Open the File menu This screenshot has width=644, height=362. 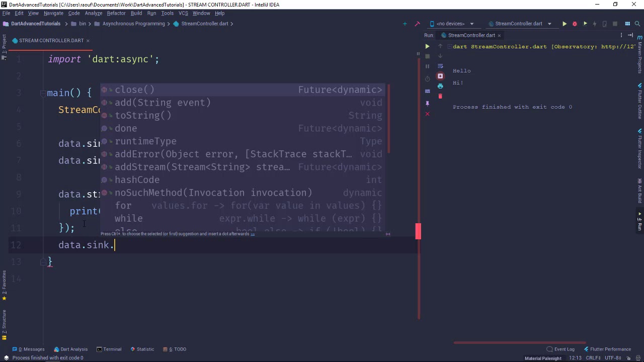coord(6,13)
